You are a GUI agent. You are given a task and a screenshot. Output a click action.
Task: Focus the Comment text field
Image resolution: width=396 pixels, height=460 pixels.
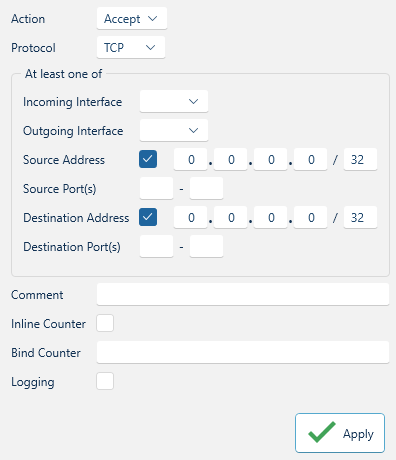(x=243, y=294)
